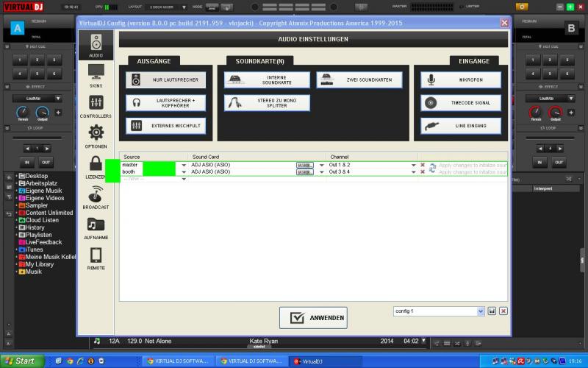588x368 pixels.
Task: Select Timecode Signal input option
Action: (461, 103)
